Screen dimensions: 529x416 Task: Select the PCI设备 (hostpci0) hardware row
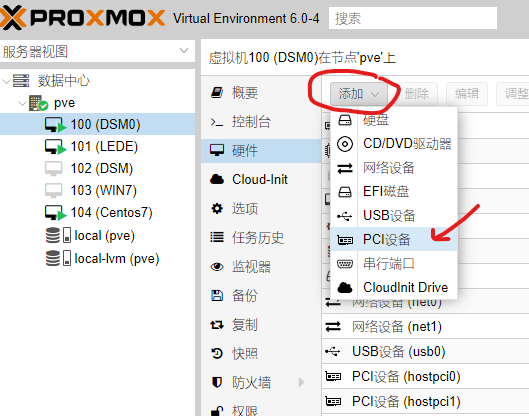[425, 377]
